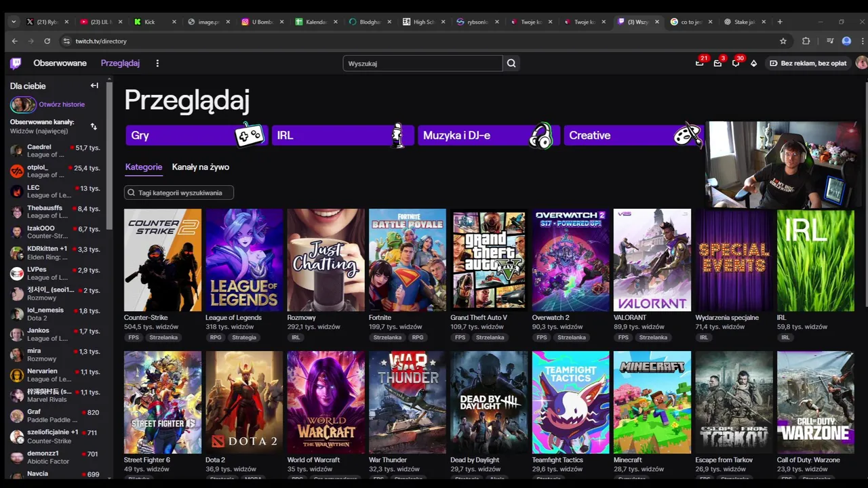
Task: Open the three-dot more menu in header
Action: click(157, 63)
